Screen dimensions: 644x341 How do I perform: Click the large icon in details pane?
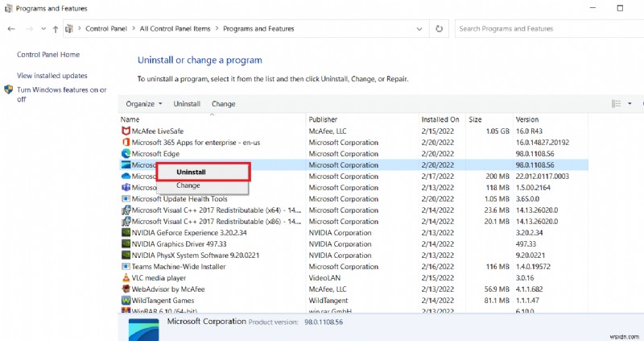coord(143,329)
